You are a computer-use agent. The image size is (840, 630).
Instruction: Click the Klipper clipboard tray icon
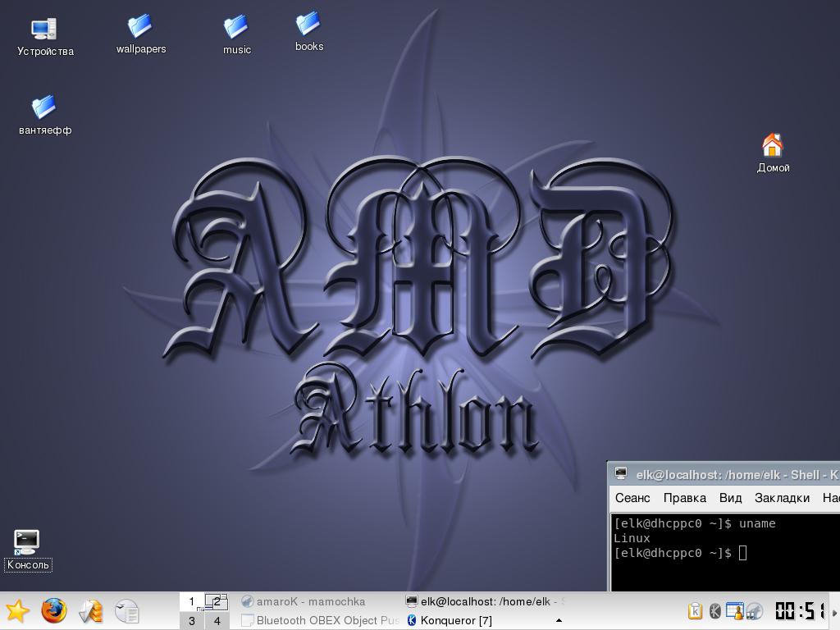click(695, 610)
